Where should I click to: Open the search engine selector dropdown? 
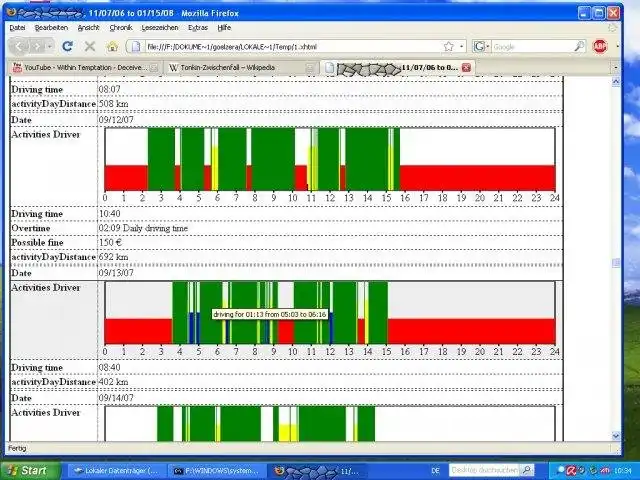click(482, 47)
